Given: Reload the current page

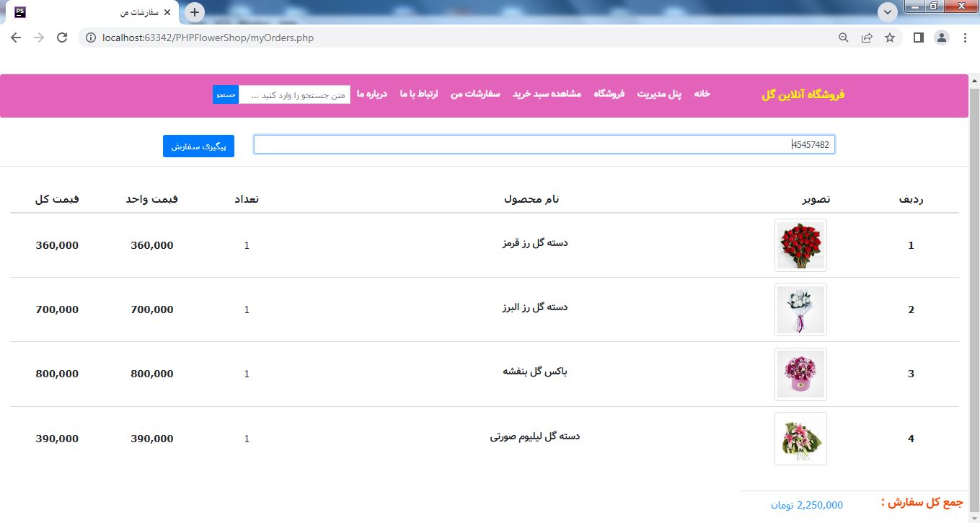Looking at the screenshot, I should [x=62, y=38].
